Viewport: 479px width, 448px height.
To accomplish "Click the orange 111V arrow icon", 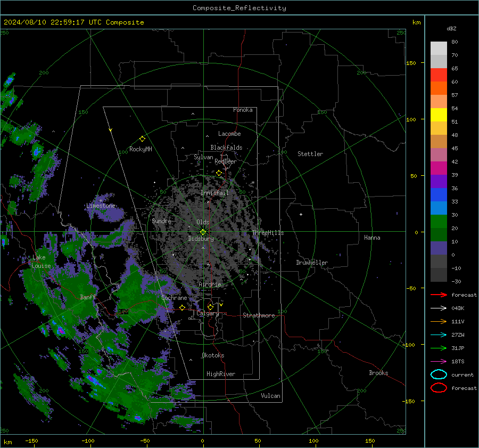I will pyautogui.click(x=439, y=321).
